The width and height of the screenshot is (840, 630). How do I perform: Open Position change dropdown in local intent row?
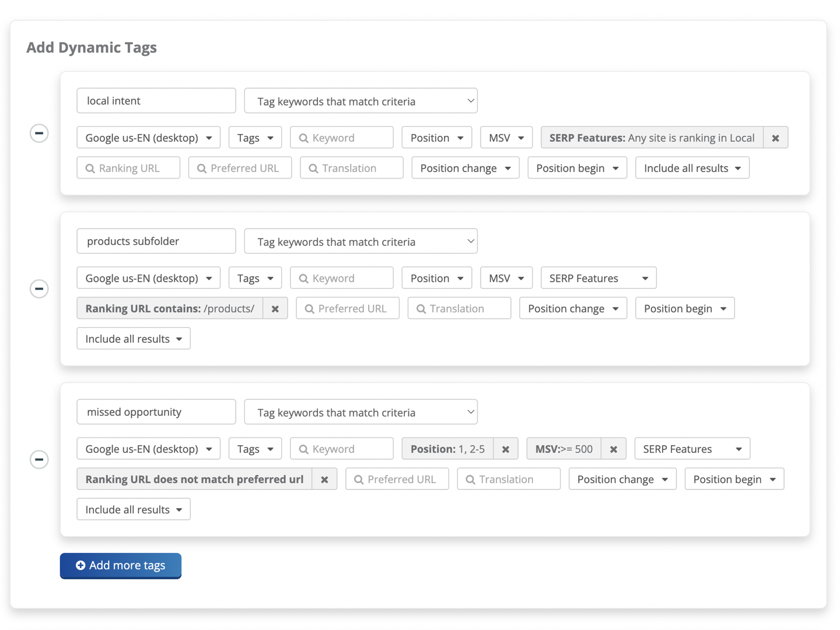point(466,168)
